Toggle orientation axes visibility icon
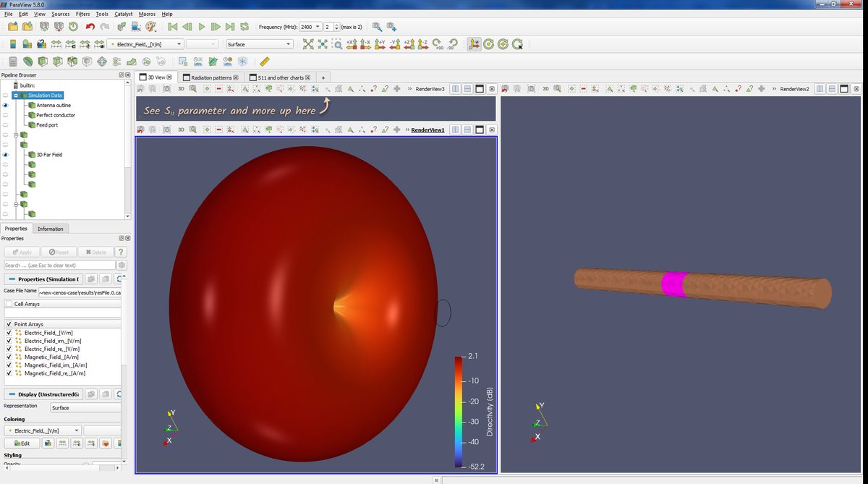Image resolution: width=868 pixels, height=484 pixels. pos(474,44)
